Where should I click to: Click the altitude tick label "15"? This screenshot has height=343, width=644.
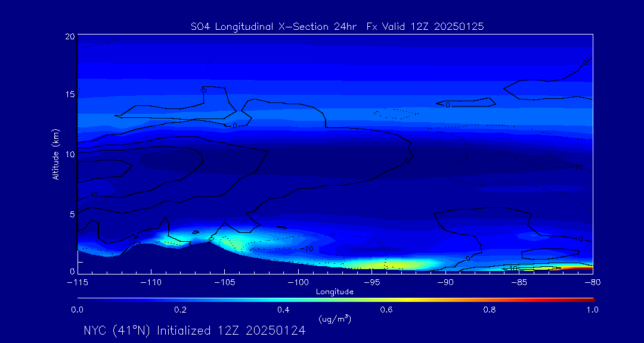[x=70, y=94]
